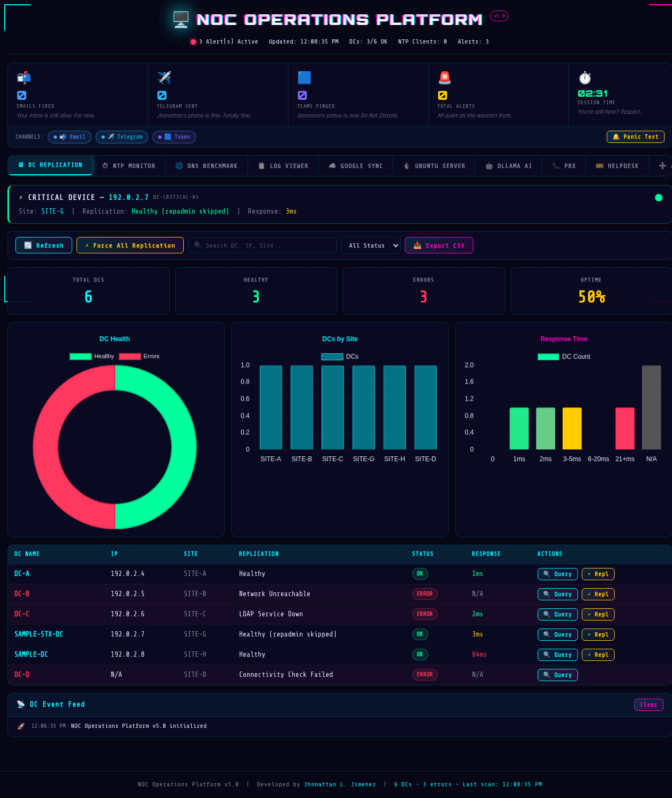This screenshot has width=672, height=798.
Task: Open the Ollama AI tab
Action: tap(508, 166)
